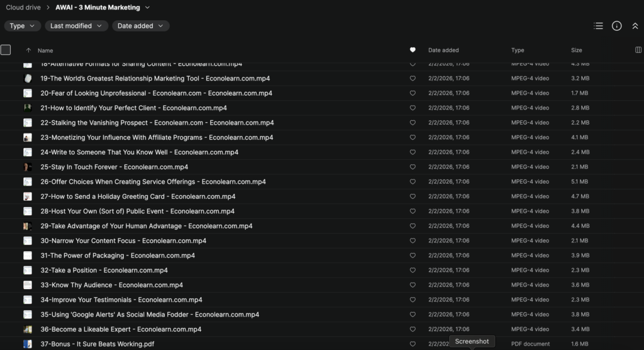Toggle the select-all checkbox
This screenshot has width=644, height=350.
tap(6, 50)
